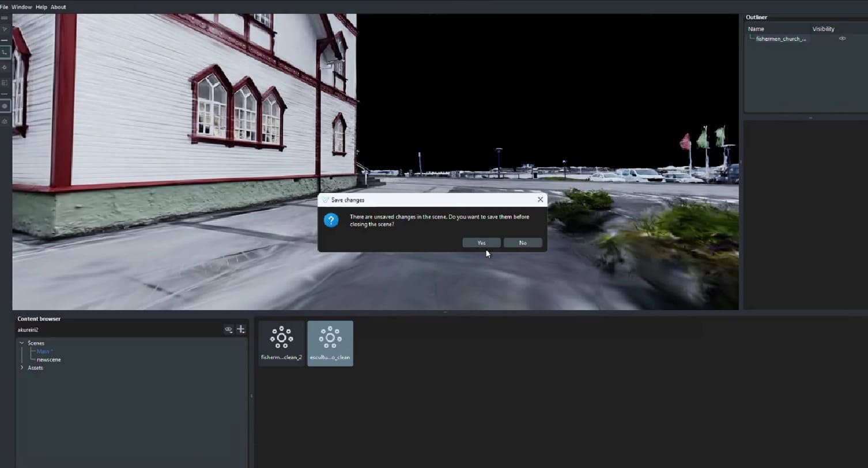Collapse the Scenes tree node
The height and width of the screenshot is (468, 868).
(22, 343)
